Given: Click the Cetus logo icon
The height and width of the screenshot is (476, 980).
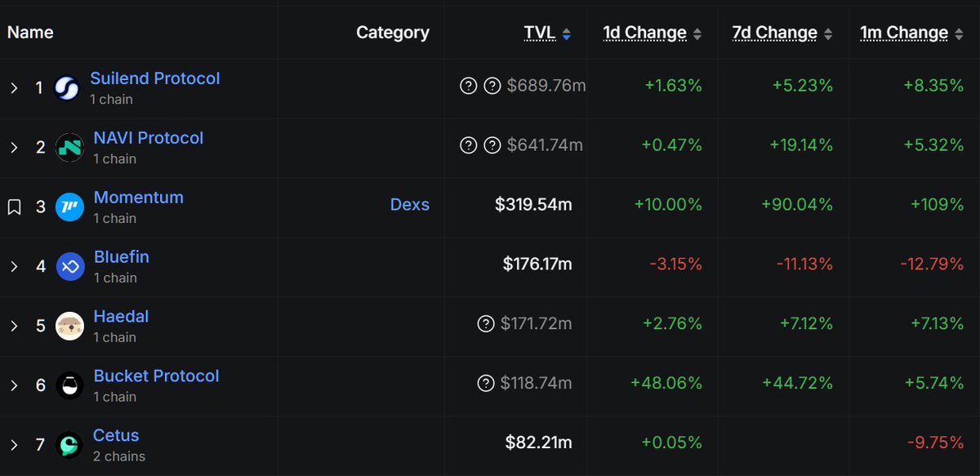Looking at the screenshot, I should [69, 445].
